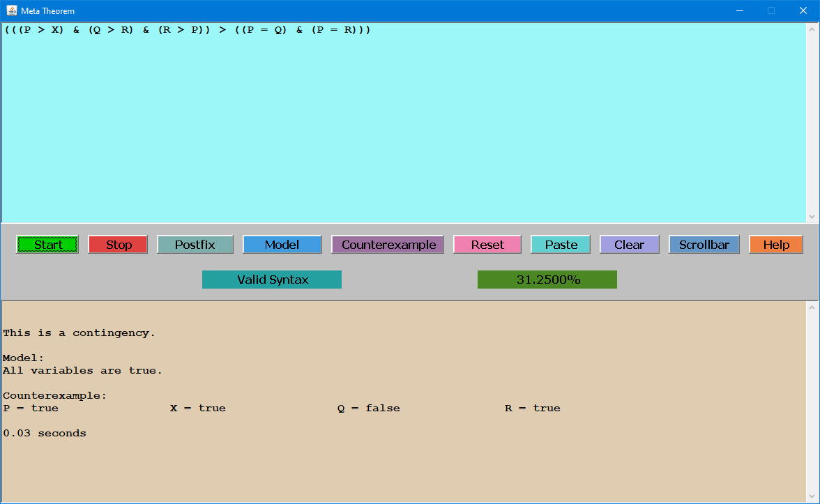Image resolution: width=820 pixels, height=504 pixels.
Task: Click the Valid Syntax status indicator
Action: (272, 280)
